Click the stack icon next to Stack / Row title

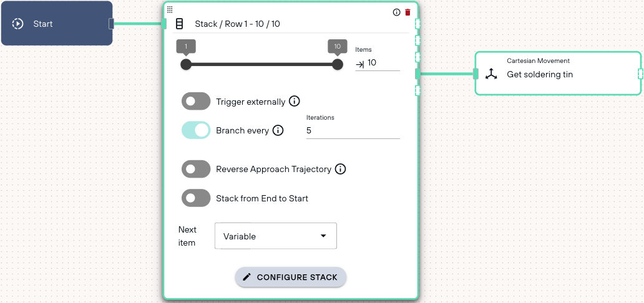coord(179,24)
